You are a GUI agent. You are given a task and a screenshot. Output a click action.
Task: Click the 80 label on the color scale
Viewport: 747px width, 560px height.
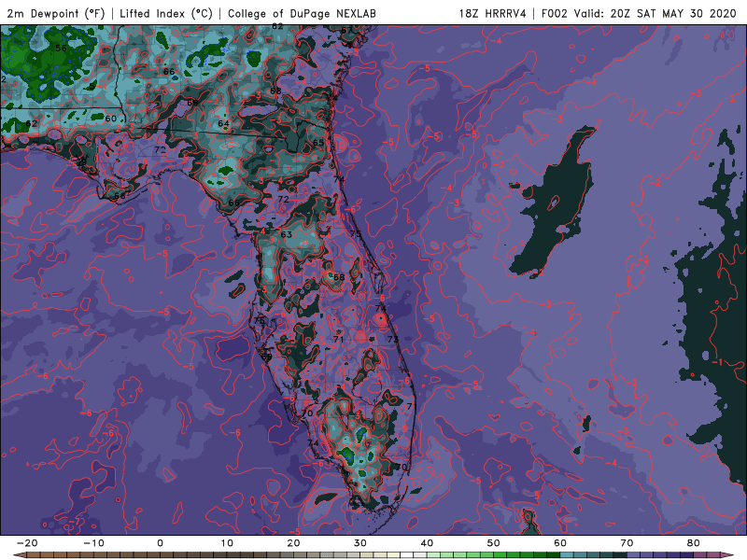point(694,543)
